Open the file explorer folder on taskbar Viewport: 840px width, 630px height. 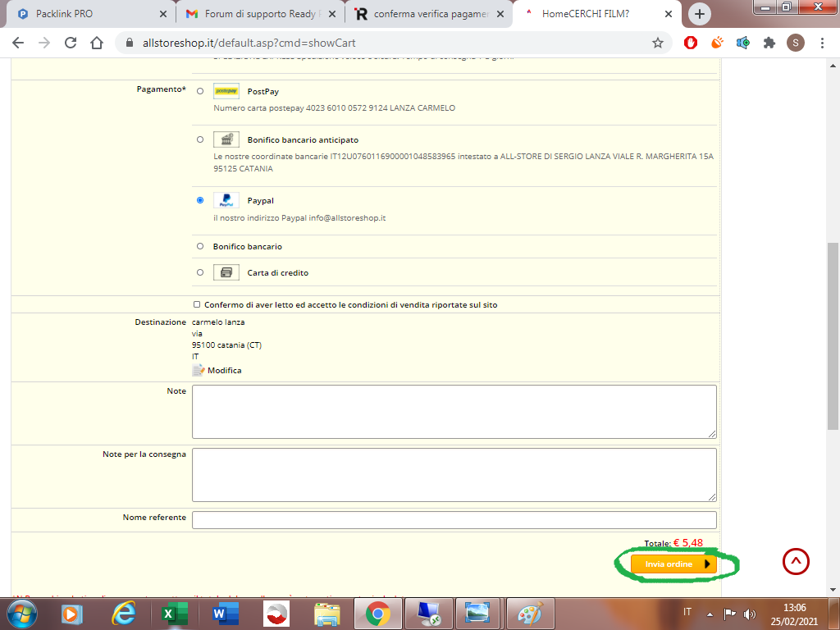pyautogui.click(x=327, y=614)
